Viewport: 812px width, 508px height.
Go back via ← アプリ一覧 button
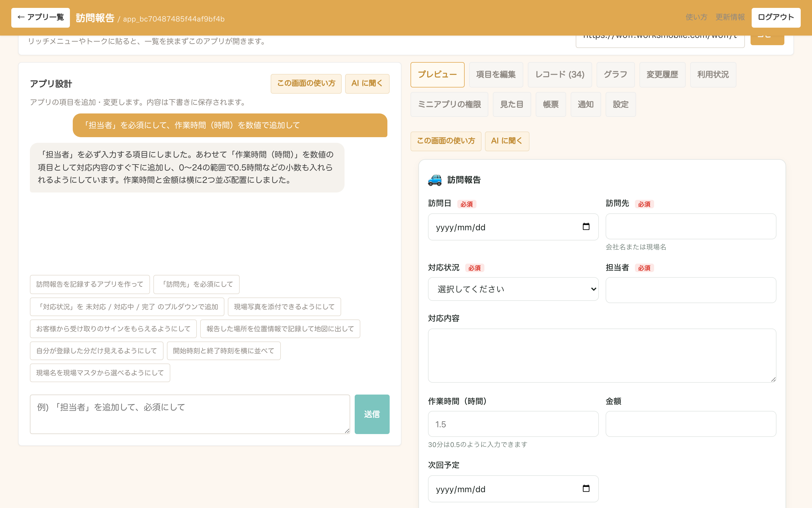41,17
